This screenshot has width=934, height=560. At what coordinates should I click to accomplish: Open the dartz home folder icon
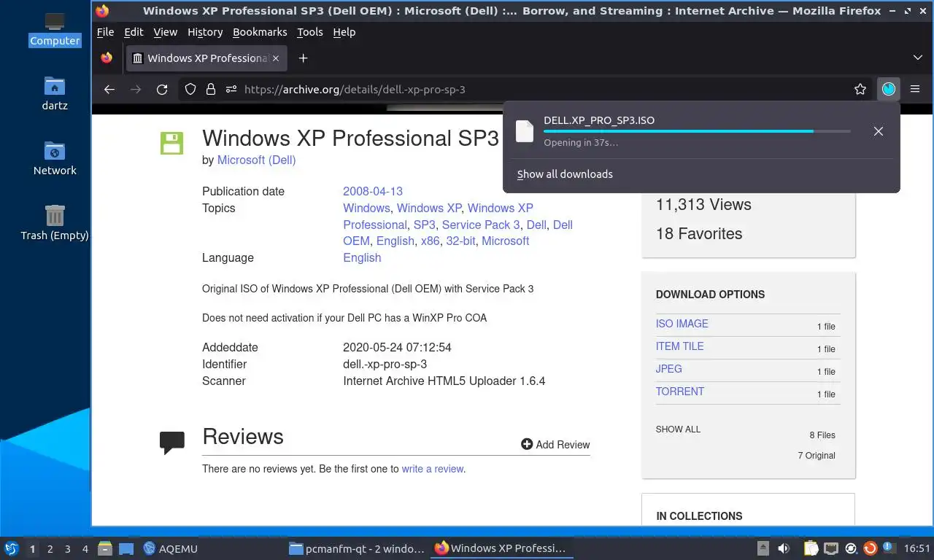(55, 93)
